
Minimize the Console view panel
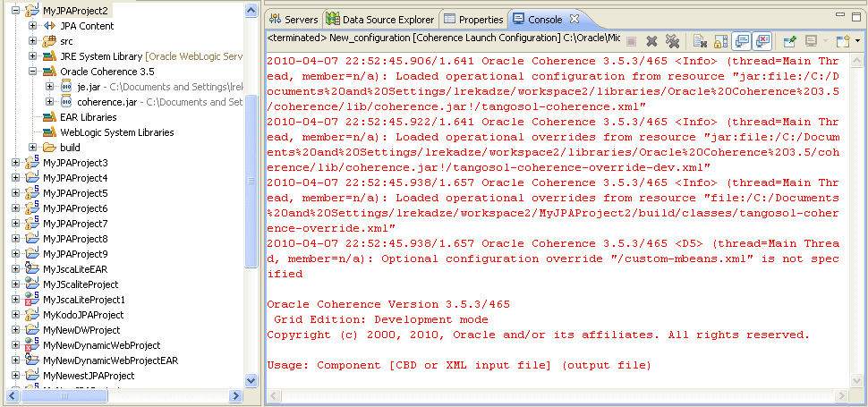[840, 16]
